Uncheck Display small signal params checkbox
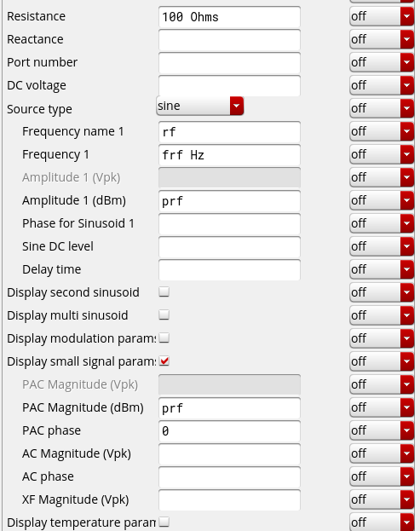This screenshot has height=531, width=420. [164, 361]
